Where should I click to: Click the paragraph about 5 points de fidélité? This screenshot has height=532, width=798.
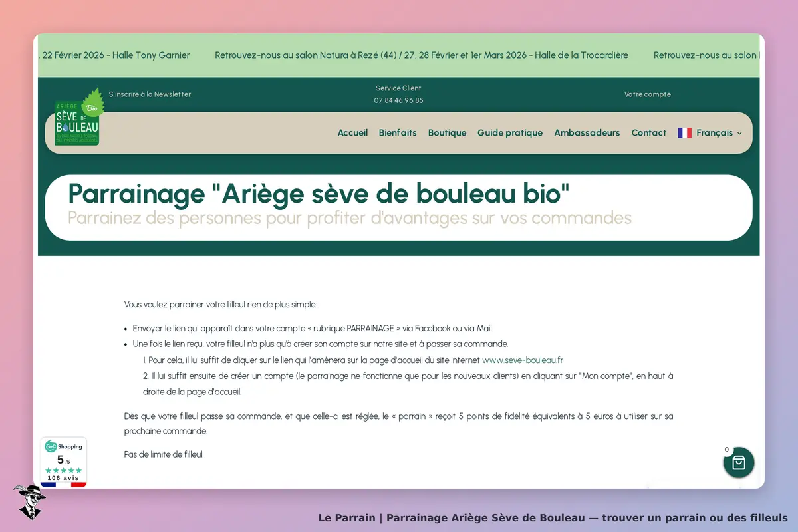coord(399,424)
